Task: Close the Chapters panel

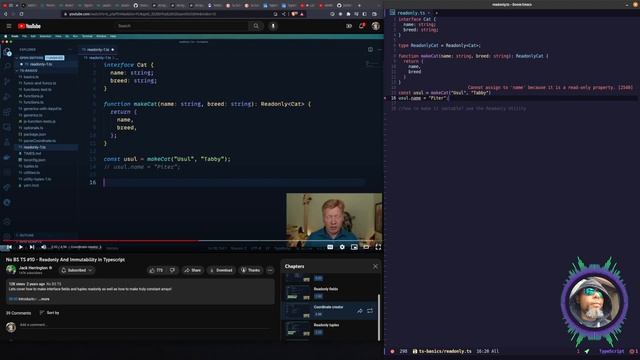Action: (x=375, y=267)
